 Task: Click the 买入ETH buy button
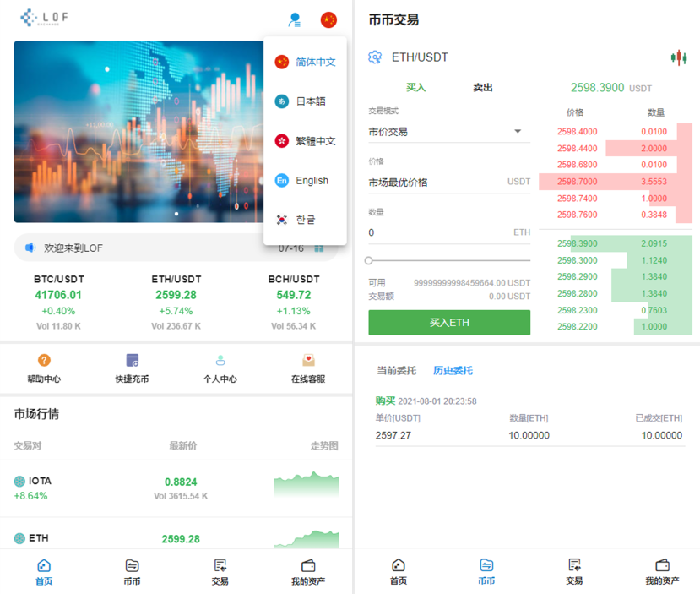click(448, 322)
